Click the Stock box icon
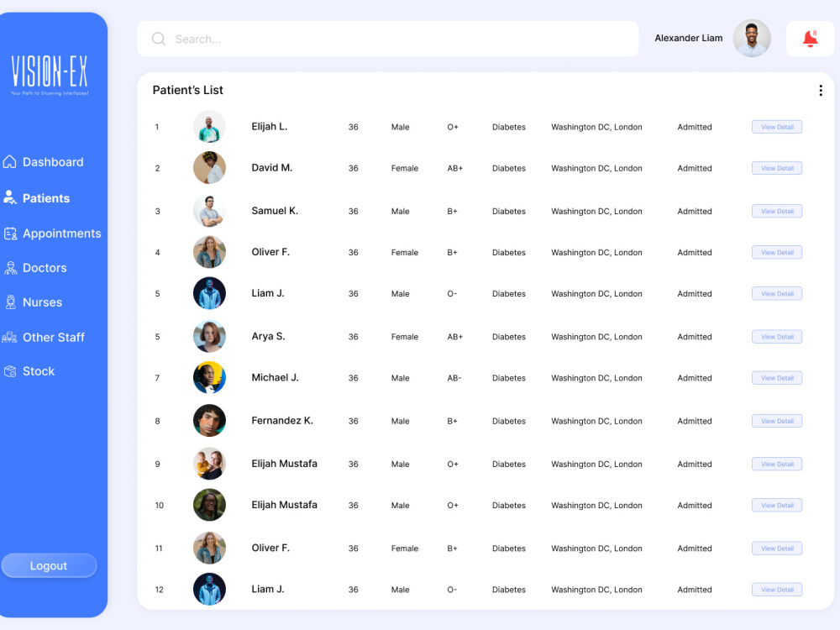840x630 pixels. [10, 371]
